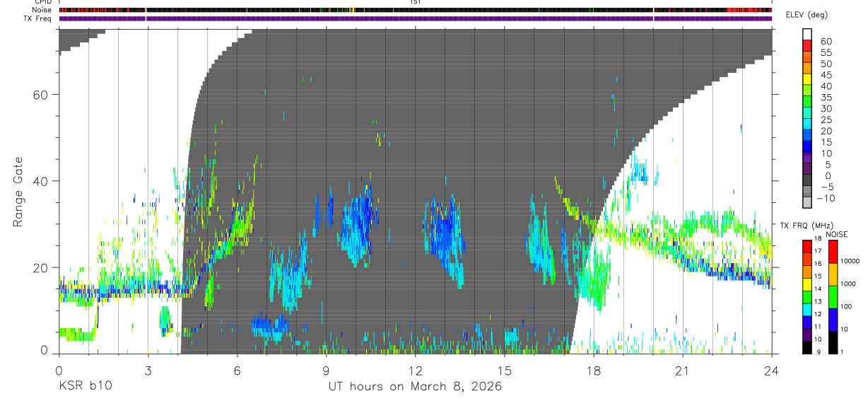Click the 'TX Freq' row label at top left

pyautogui.click(x=38, y=18)
